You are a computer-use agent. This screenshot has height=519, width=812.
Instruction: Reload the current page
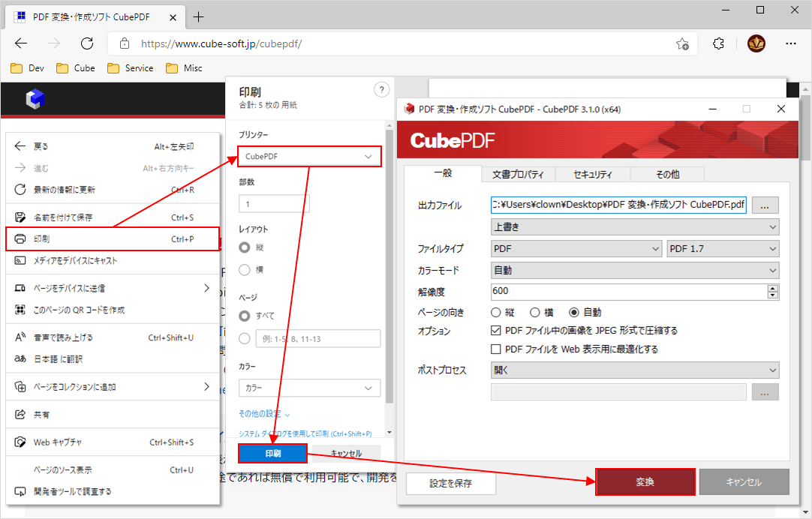(86, 43)
